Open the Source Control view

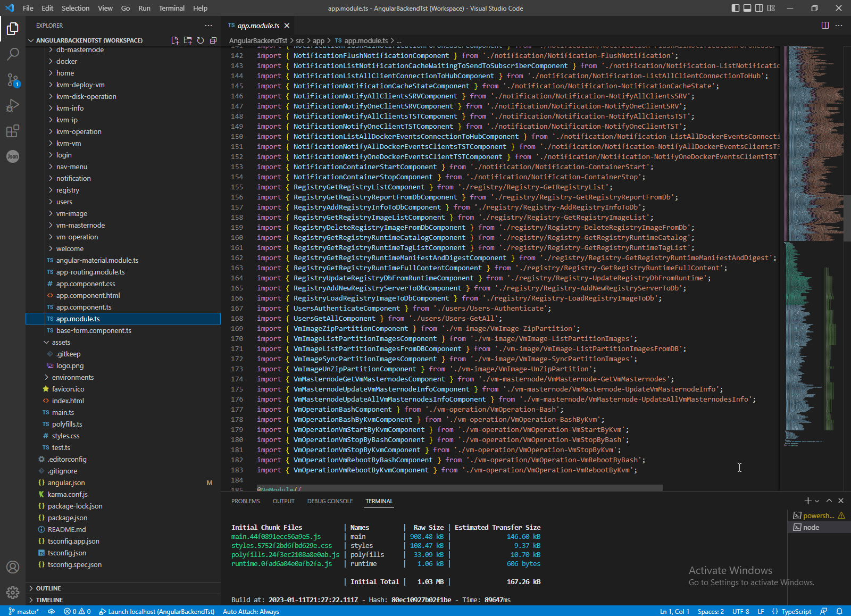tap(13, 80)
